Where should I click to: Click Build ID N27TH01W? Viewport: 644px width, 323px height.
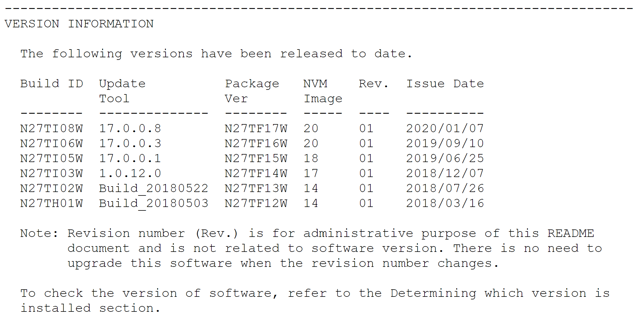point(52,203)
